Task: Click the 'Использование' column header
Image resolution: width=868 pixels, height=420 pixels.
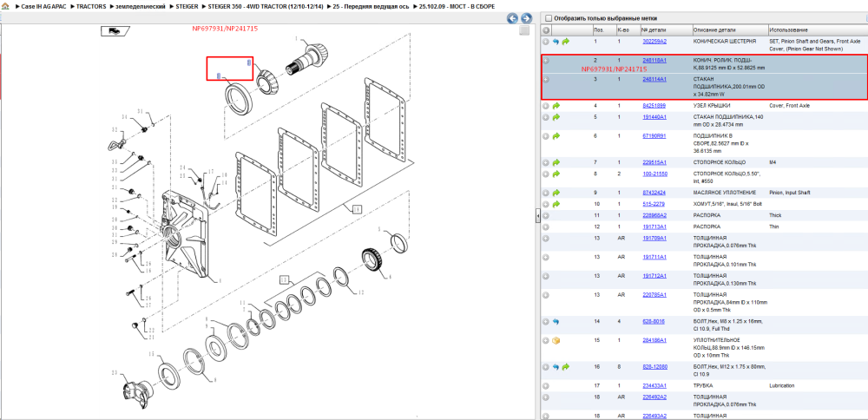Action: [788, 30]
